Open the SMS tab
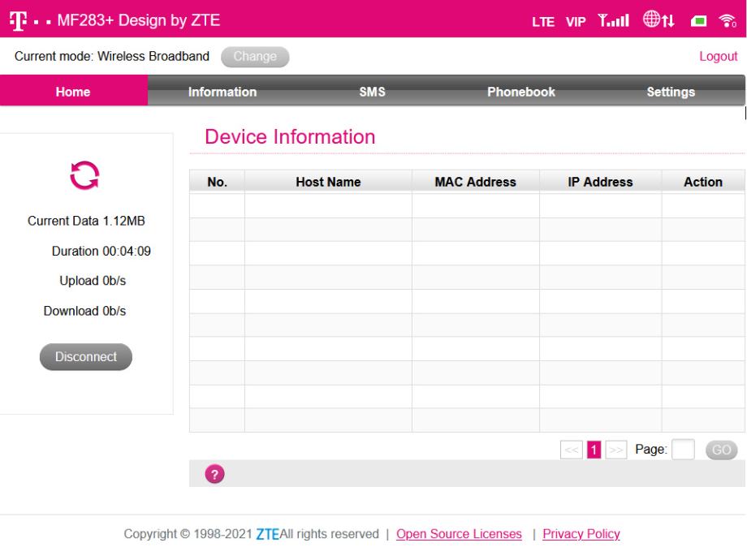 click(372, 92)
